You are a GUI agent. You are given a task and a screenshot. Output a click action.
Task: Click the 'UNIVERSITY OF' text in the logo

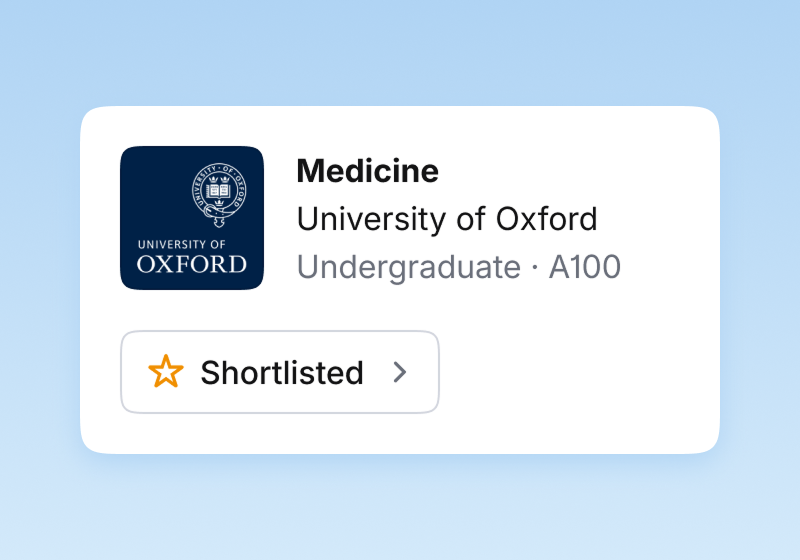tap(182, 244)
